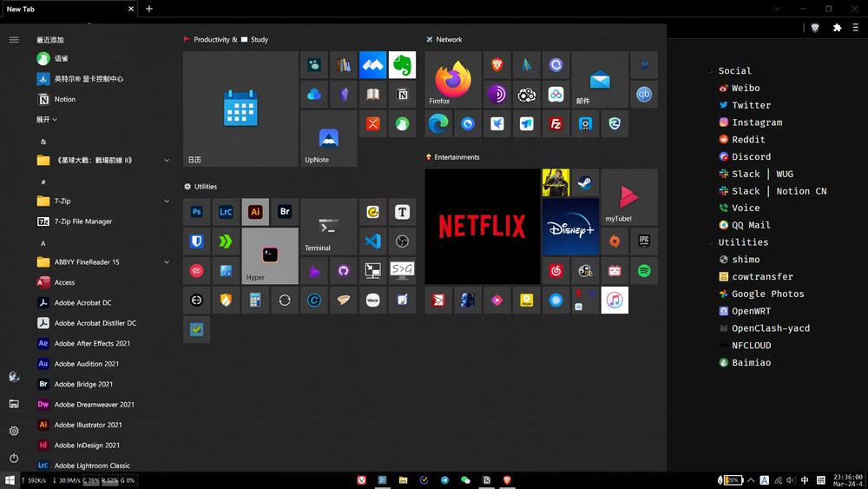Launch the Hyper terminal tile
The image size is (868, 489).
click(x=270, y=256)
